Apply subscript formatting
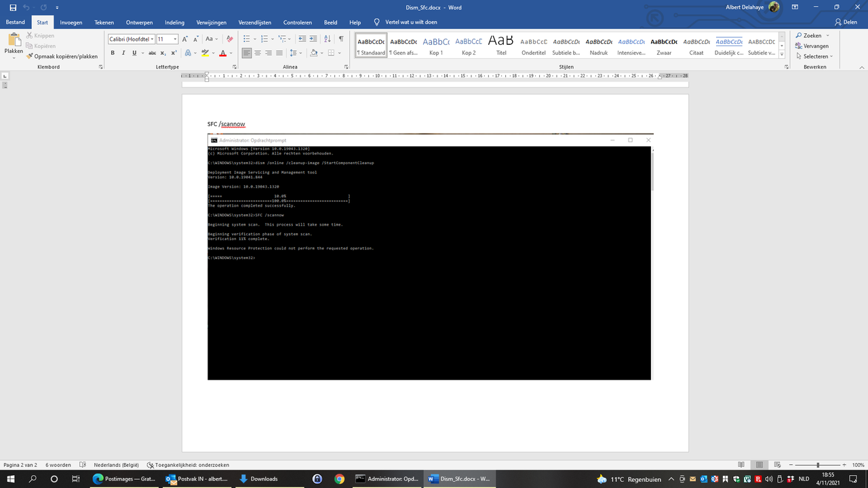This screenshot has width=868, height=488. pos(164,53)
